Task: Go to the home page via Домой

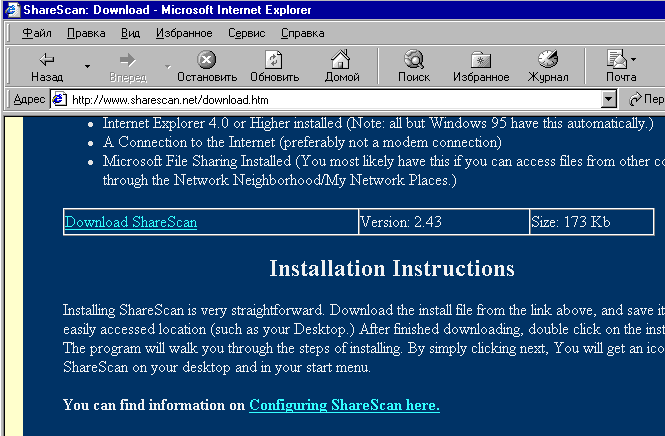Action: 342,66
